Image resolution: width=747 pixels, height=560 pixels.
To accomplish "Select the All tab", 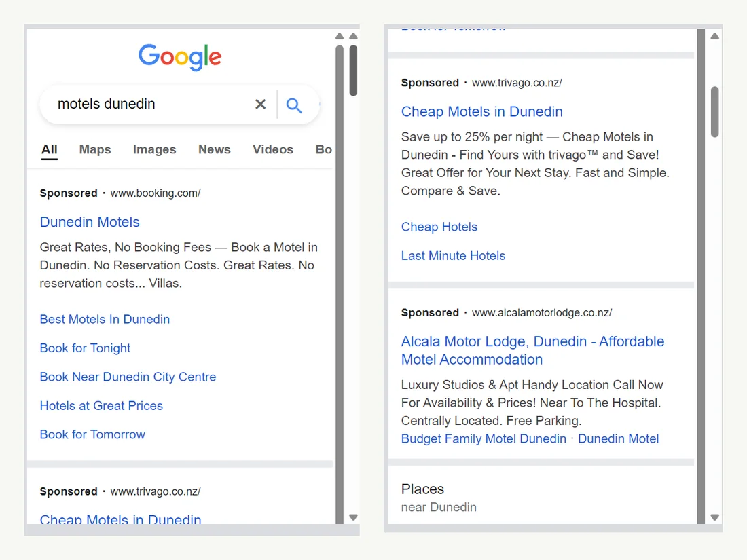I will (50, 149).
